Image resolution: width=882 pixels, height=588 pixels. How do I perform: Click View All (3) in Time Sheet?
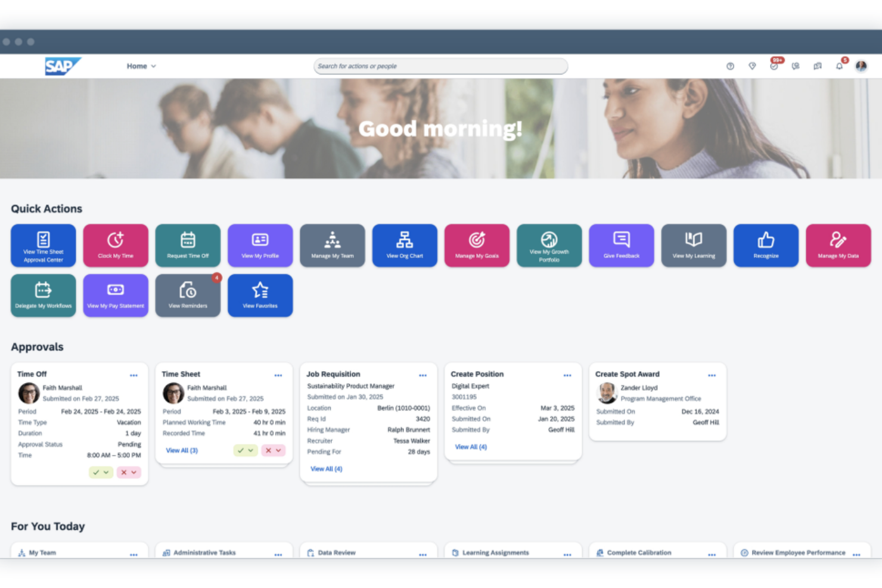(182, 450)
